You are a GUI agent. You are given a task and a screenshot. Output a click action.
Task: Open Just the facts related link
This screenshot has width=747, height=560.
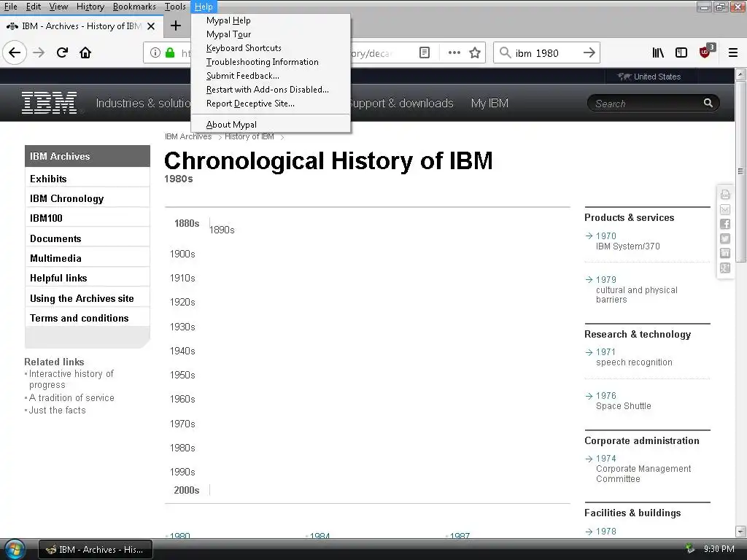pyautogui.click(x=57, y=410)
